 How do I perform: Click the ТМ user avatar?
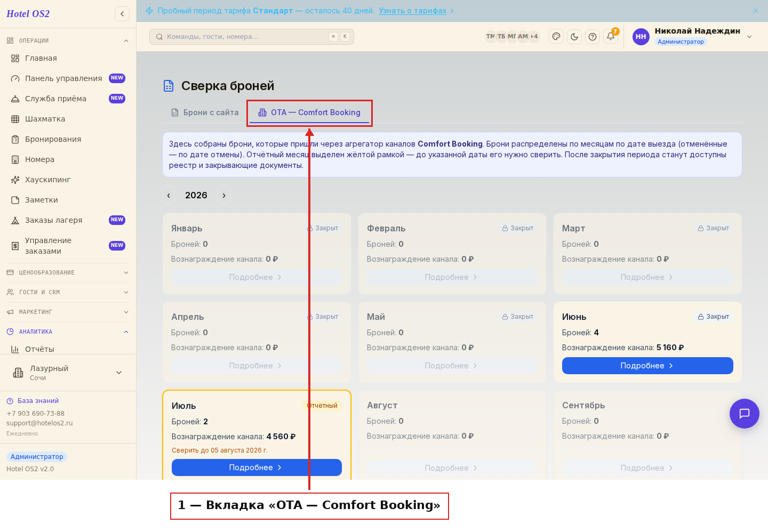tap(490, 36)
